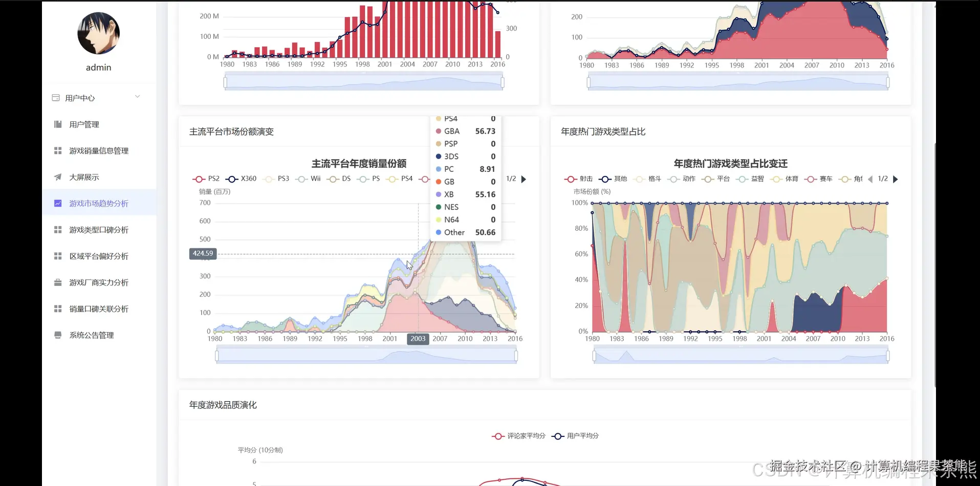
Task: Click the 市场份额 (%) axis label
Action: [592, 192]
